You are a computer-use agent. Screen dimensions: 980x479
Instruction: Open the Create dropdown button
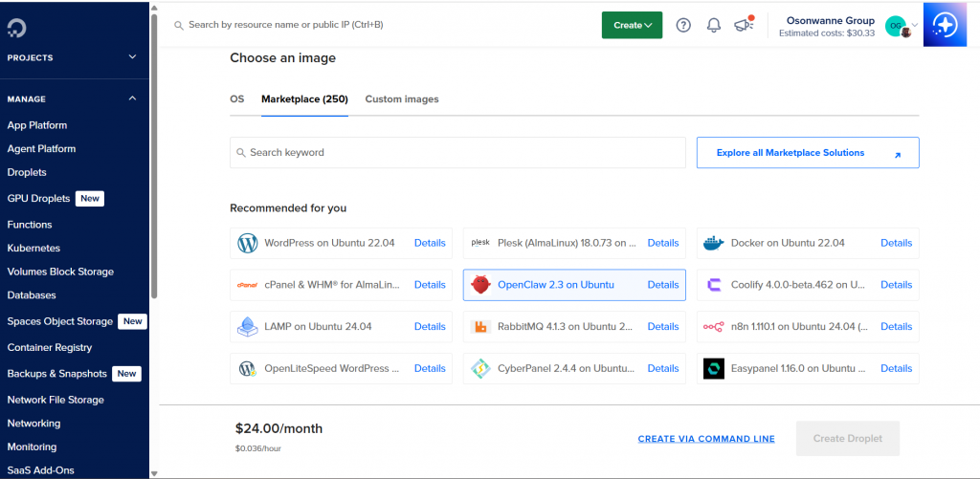632,26
